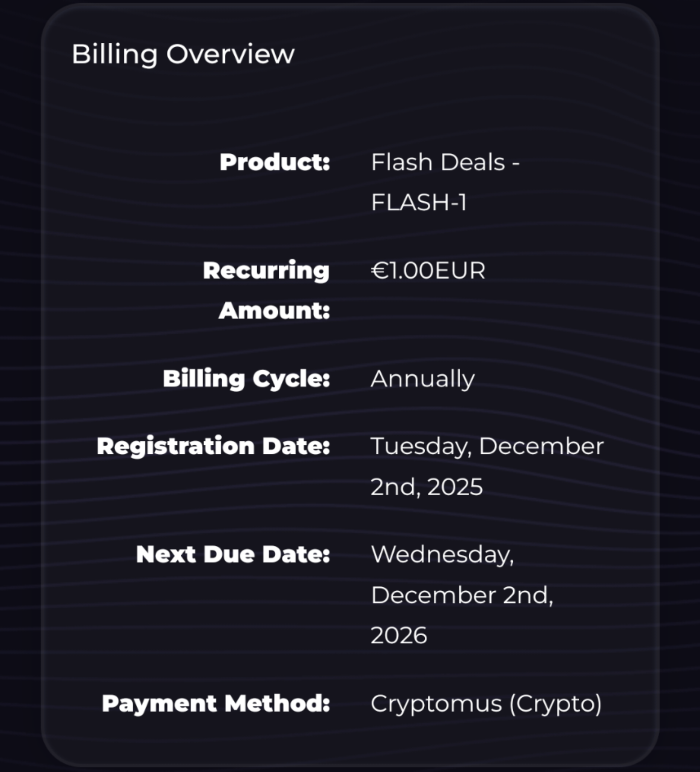
Task: Click the "2nd, 2025" registration date line
Action: tap(427, 487)
